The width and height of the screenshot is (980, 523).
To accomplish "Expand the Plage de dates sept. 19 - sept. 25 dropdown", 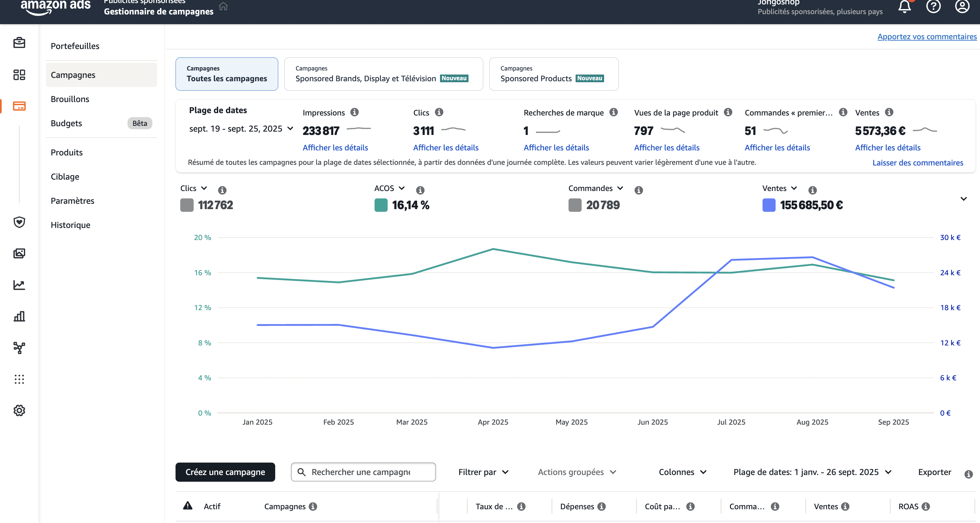I will coord(241,129).
